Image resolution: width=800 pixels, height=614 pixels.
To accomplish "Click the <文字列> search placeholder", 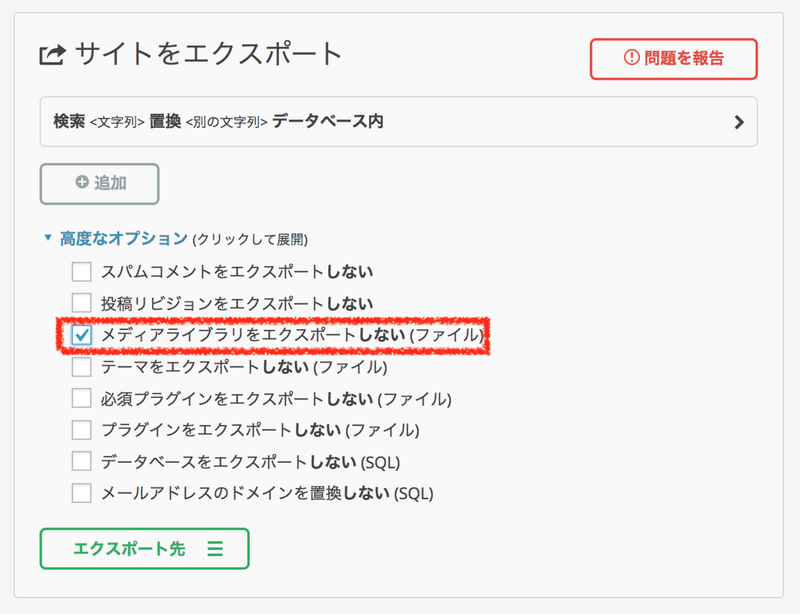I will (117, 122).
